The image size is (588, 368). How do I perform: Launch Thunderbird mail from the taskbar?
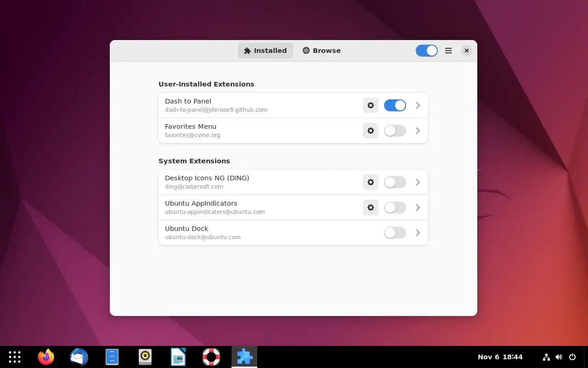pos(79,357)
